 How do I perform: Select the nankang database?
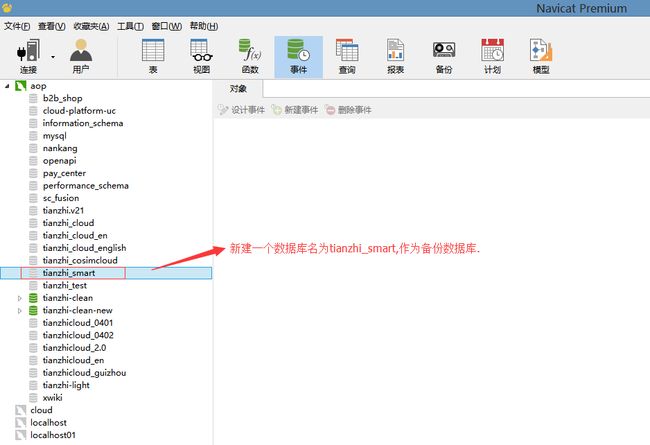[60, 148]
